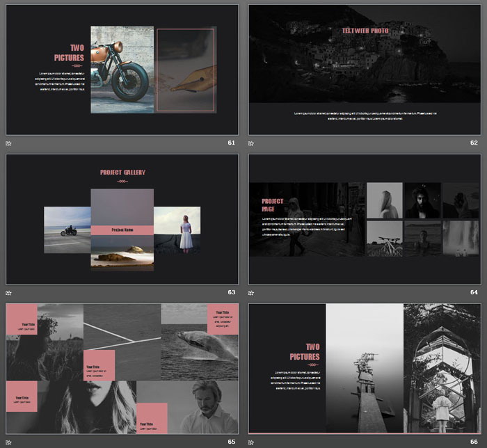Image resolution: width=487 pixels, height=448 pixels.
Task: Click the transition star icon under slide 63
Action: click(8, 293)
